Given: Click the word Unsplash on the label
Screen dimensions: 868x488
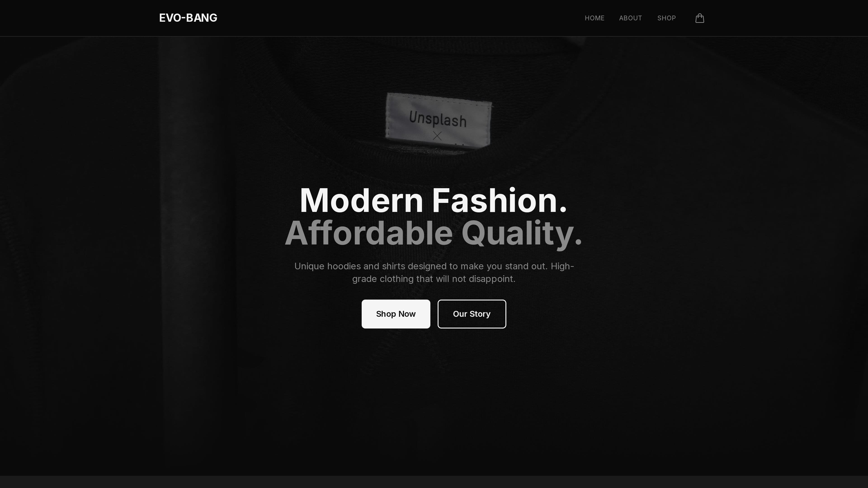Looking at the screenshot, I should pos(438,119).
